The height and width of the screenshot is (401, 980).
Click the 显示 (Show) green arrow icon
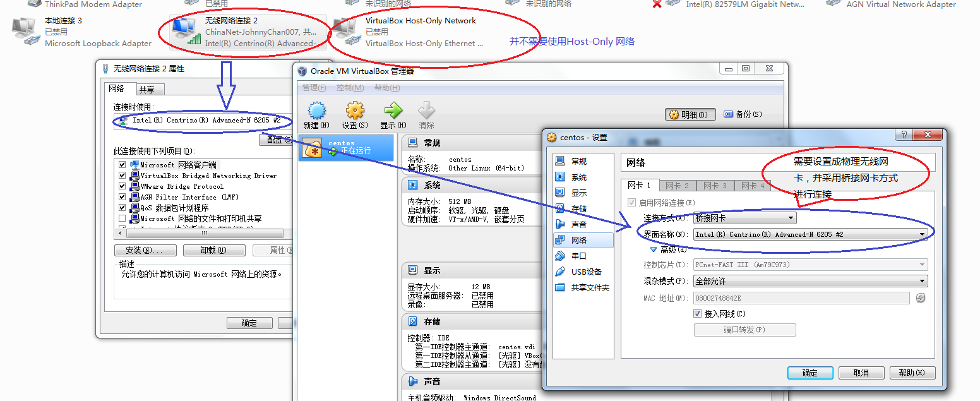click(393, 111)
